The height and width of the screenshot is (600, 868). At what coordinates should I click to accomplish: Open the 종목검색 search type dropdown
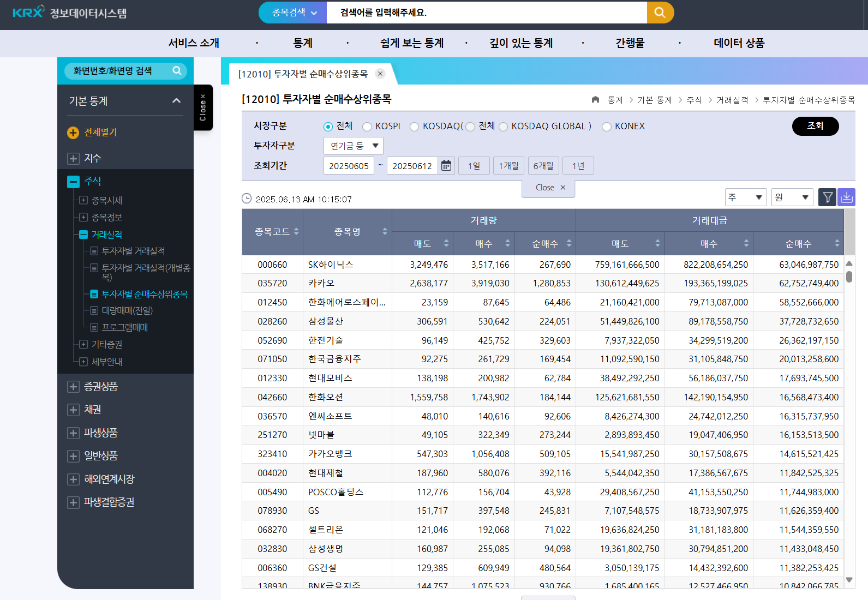tap(293, 13)
